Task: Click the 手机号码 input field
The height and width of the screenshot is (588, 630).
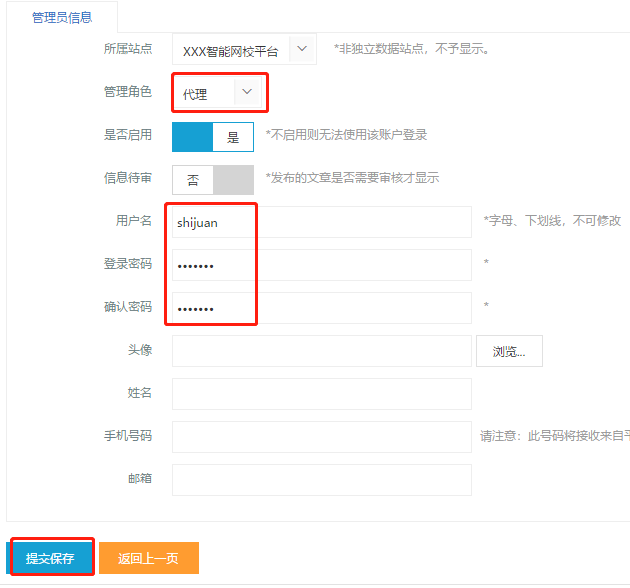Action: click(320, 437)
